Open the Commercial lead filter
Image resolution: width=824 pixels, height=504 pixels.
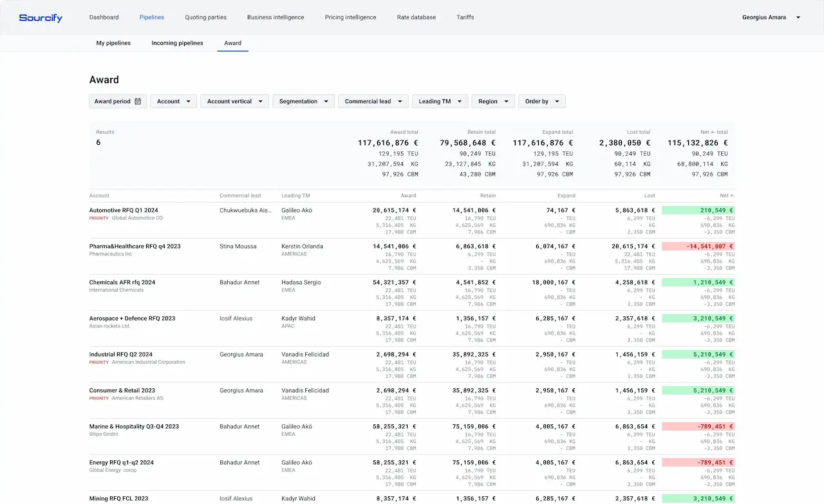(x=373, y=101)
